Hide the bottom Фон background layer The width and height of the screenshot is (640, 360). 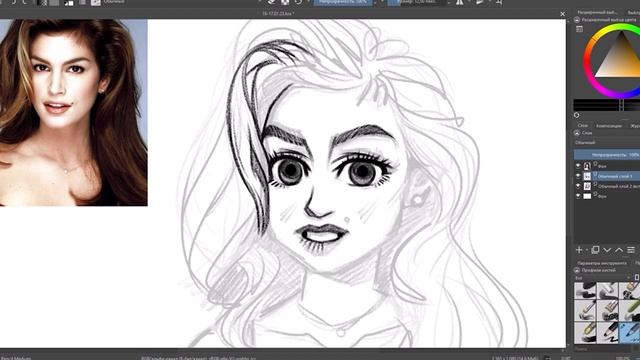point(578,196)
